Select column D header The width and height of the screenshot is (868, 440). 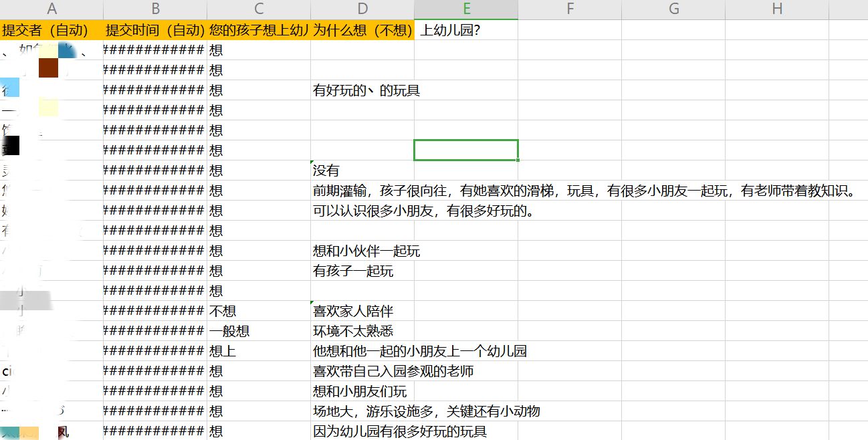pos(362,9)
